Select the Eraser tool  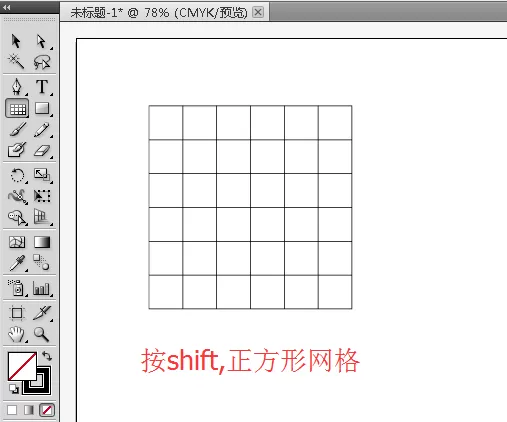(42, 151)
